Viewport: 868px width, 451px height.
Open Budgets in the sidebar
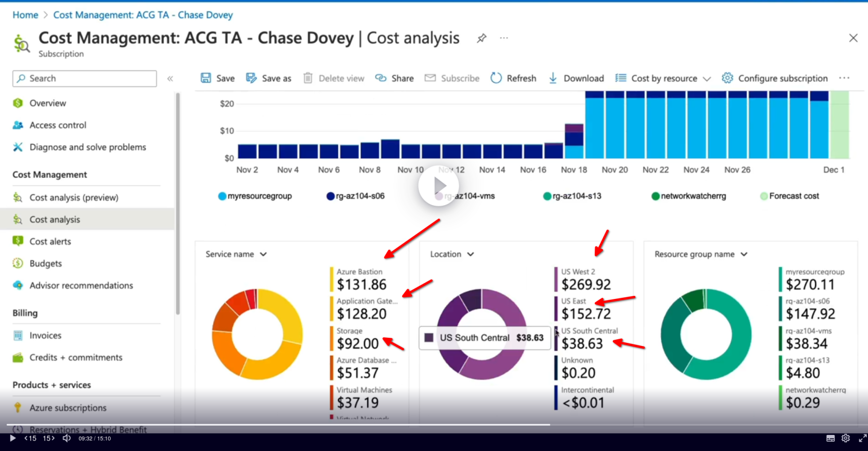[45, 263]
